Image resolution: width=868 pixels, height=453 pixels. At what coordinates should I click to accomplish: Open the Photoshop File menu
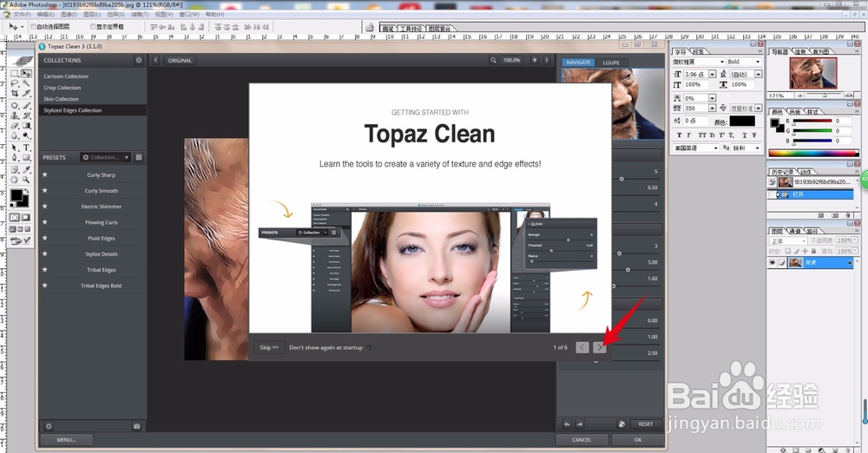pyautogui.click(x=22, y=15)
